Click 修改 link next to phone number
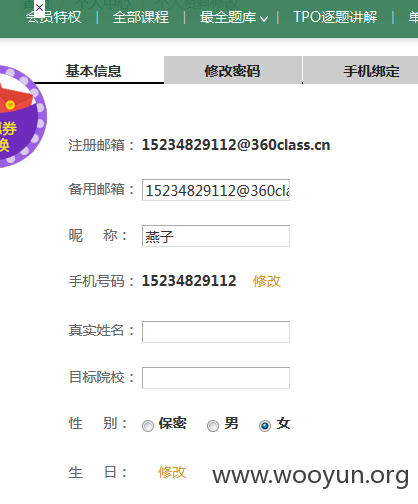The width and height of the screenshot is (418, 504). click(267, 281)
